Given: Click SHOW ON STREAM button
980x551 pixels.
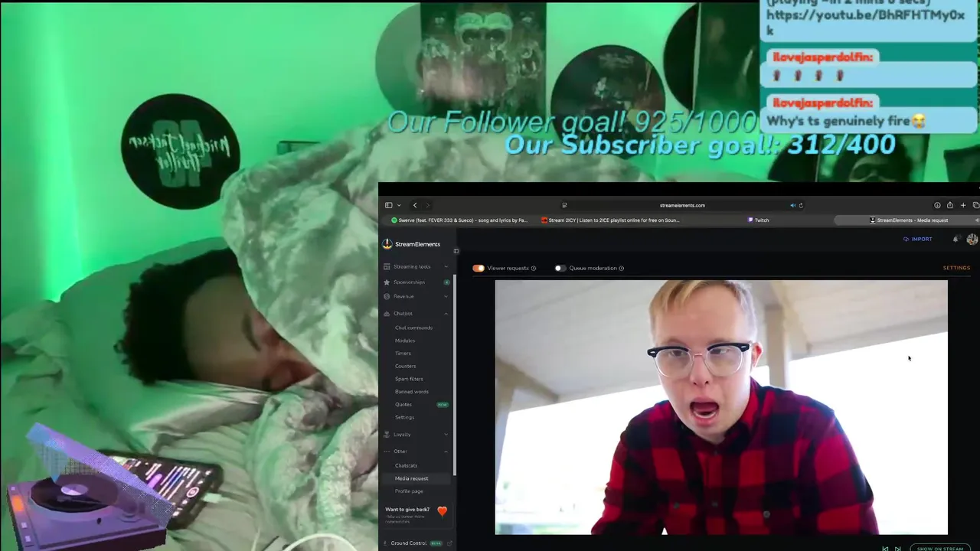Looking at the screenshot, I should point(940,548).
